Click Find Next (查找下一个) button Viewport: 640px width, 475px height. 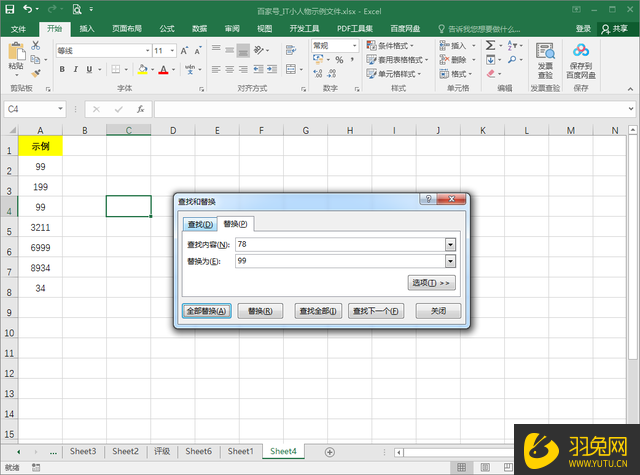[376, 311]
